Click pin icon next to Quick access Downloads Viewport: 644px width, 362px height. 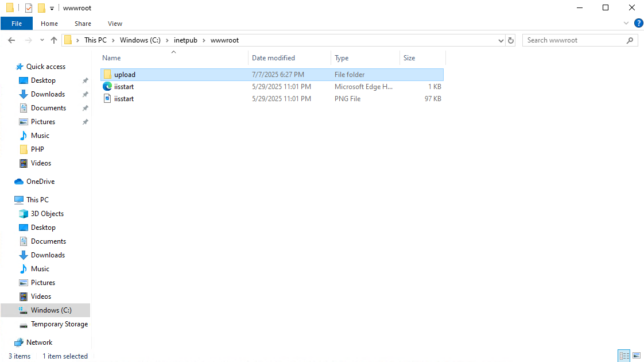pyautogui.click(x=85, y=94)
